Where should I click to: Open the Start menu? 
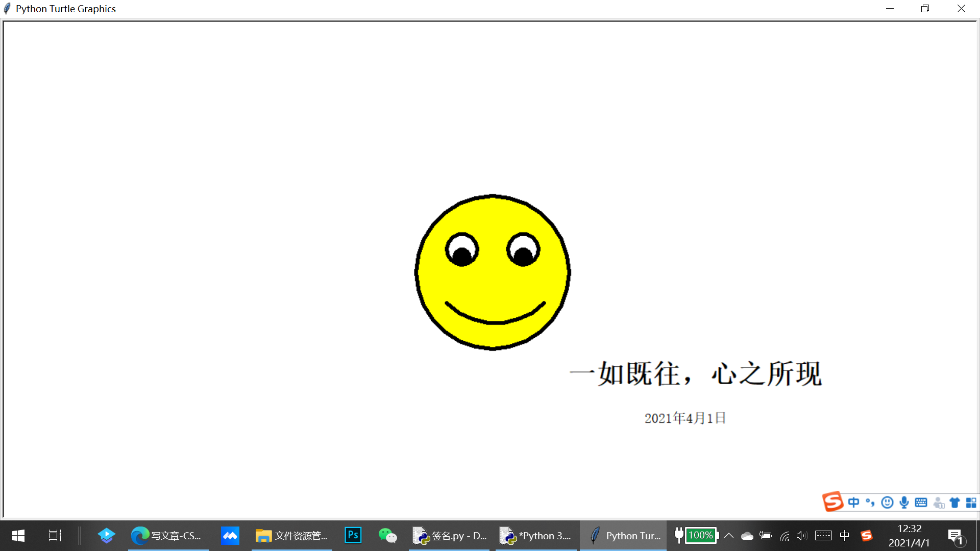pos(17,535)
